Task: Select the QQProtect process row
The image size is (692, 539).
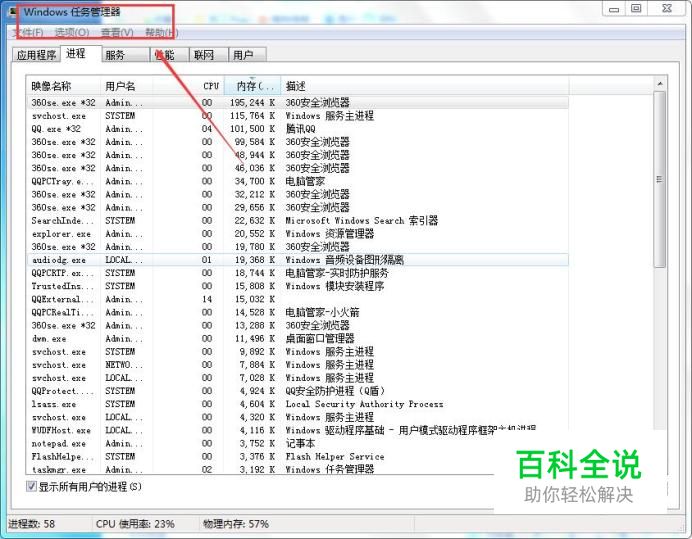Action: coord(297,391)
